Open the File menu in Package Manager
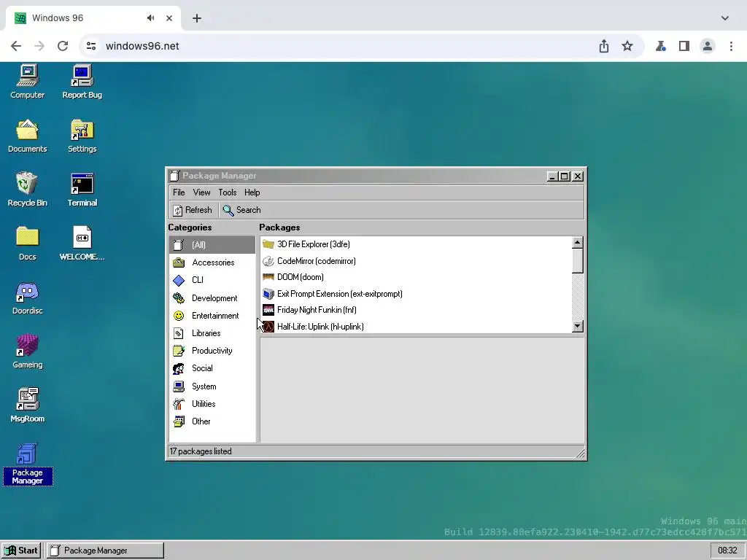 (x=179, y=192)
